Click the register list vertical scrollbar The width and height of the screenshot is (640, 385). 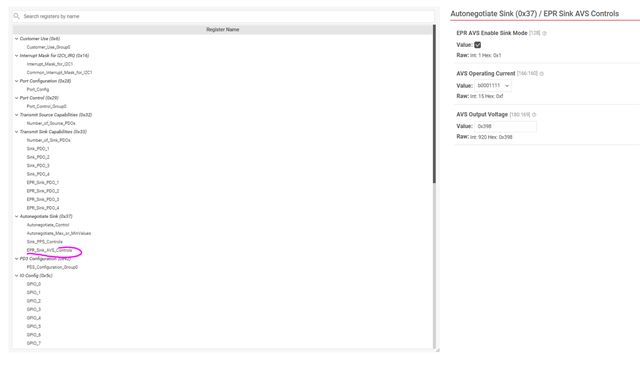434,104
